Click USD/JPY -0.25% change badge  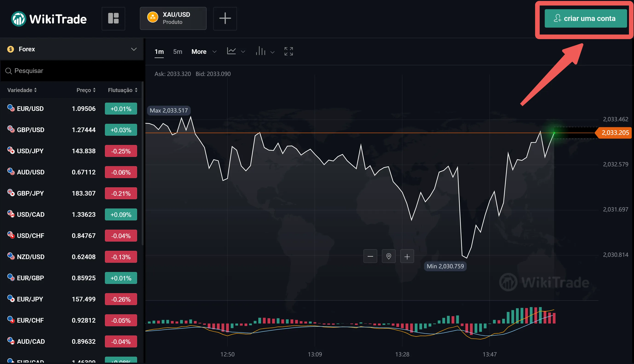click(x=121, y=151)
